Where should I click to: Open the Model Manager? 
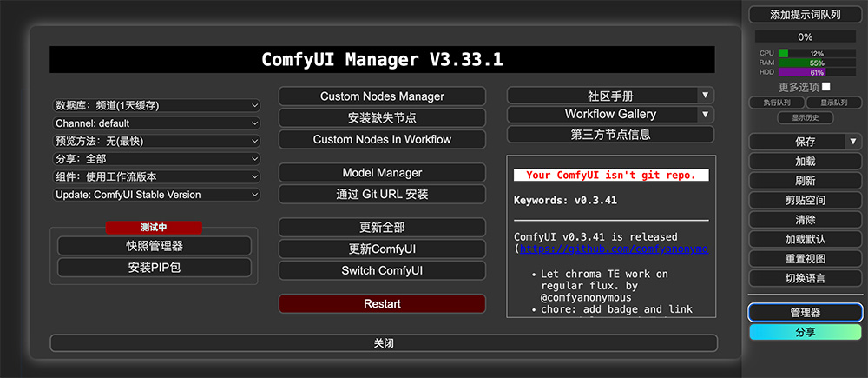pos(382,173)
